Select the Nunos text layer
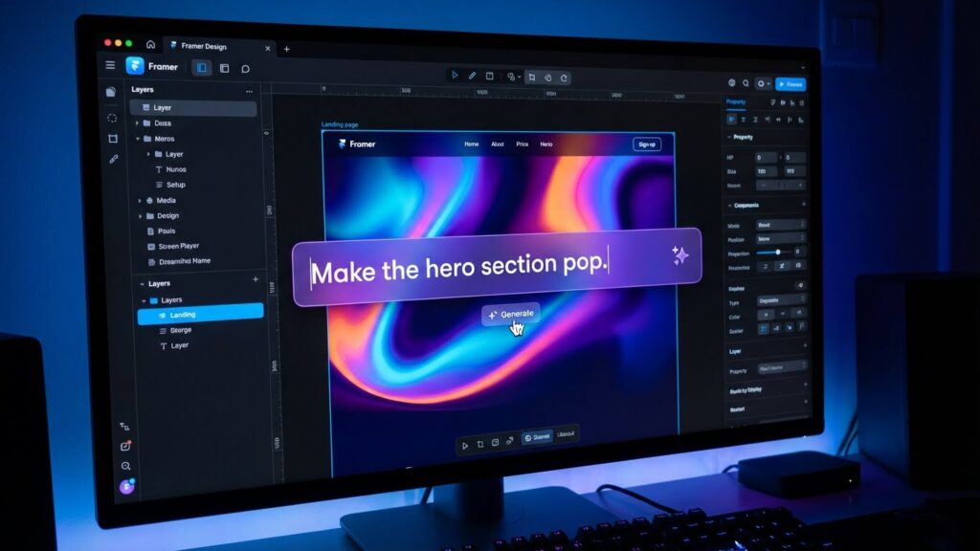Image resolution: width=980 pixels, height=551 pixels. tap(170, 169)
